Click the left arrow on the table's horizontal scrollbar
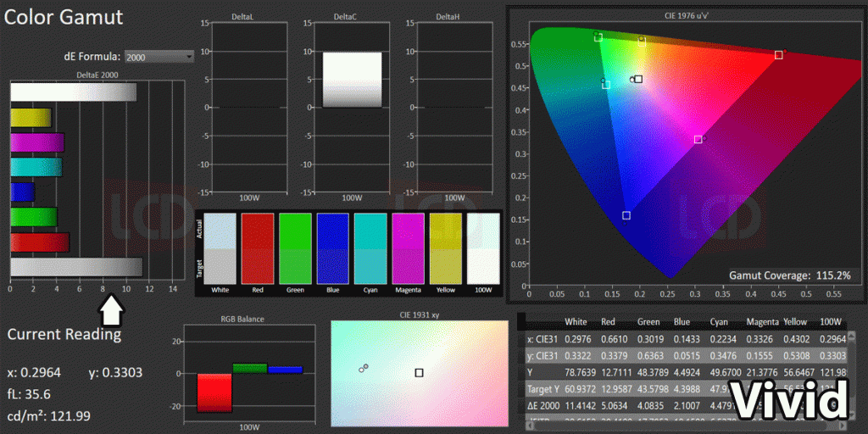Screen dimensions: 868x434 (530, 426)
